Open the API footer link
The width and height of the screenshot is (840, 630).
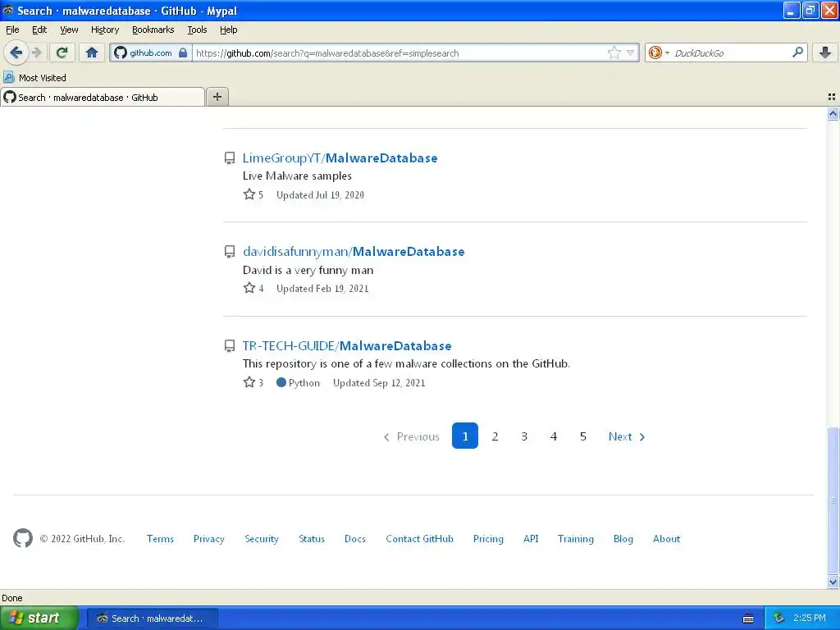(x=531, y=539)
